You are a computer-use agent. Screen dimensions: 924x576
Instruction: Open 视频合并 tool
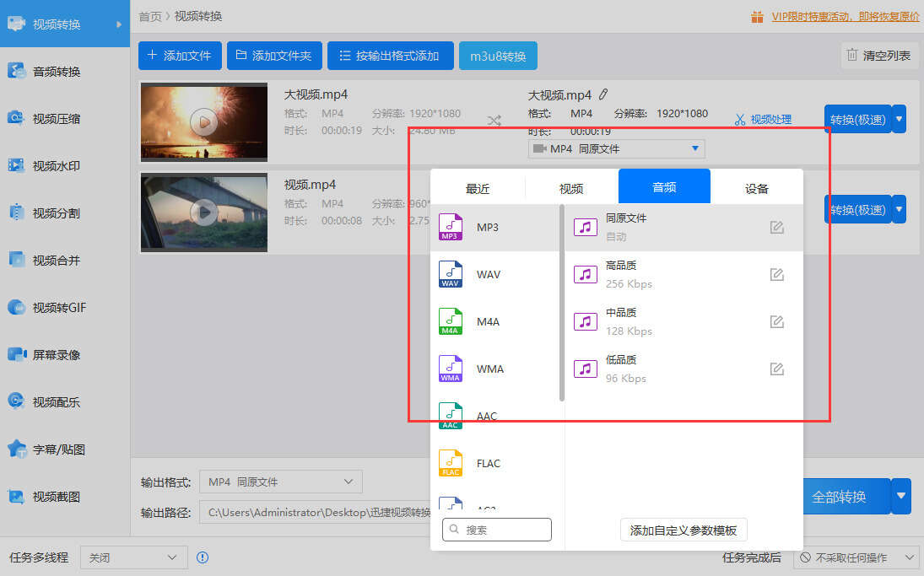65,260
